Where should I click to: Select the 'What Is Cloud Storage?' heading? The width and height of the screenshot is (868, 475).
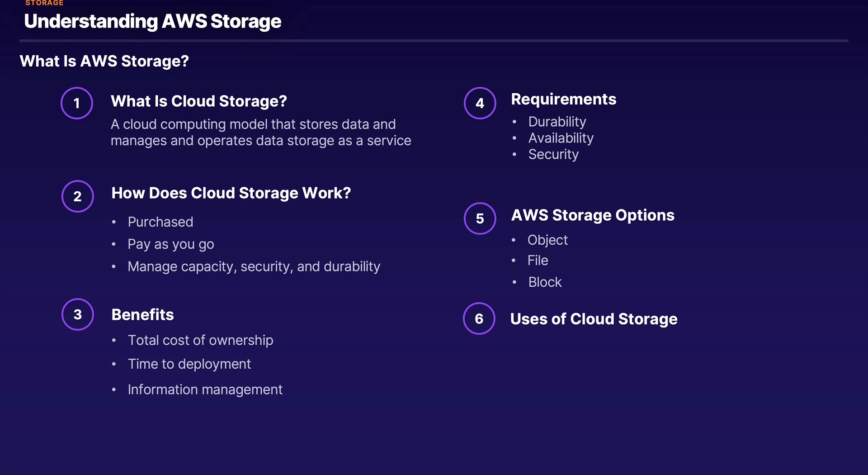click(x=199, y=101)
